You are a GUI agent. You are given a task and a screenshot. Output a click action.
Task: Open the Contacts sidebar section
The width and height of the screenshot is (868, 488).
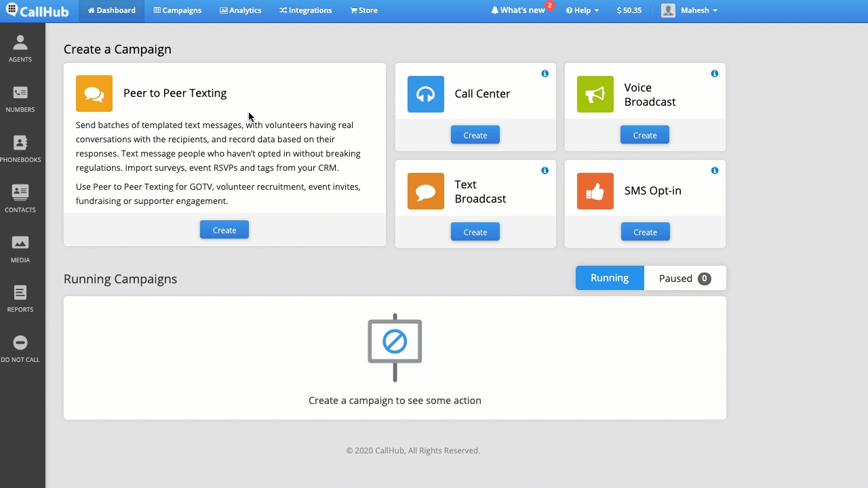coord(20,199)
